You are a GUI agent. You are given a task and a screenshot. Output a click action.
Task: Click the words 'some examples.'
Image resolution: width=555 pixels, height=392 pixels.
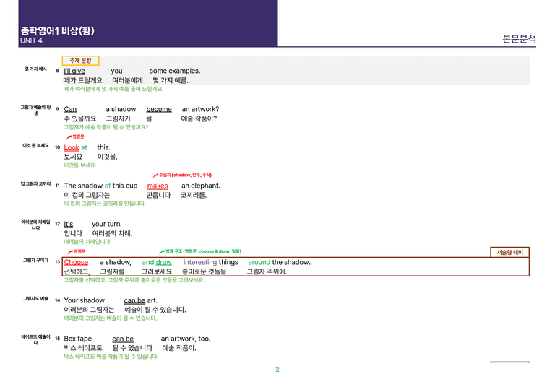pos(175,71)
